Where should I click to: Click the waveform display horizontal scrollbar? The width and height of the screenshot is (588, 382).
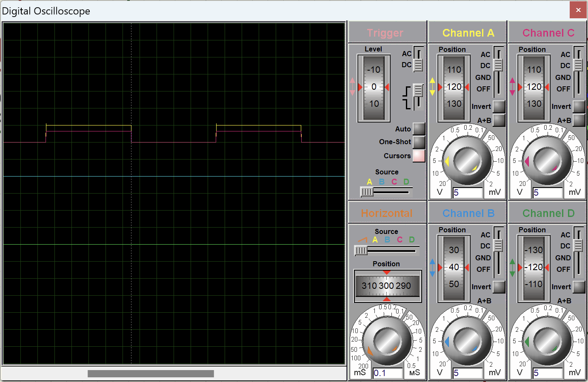tap(151, 373)
